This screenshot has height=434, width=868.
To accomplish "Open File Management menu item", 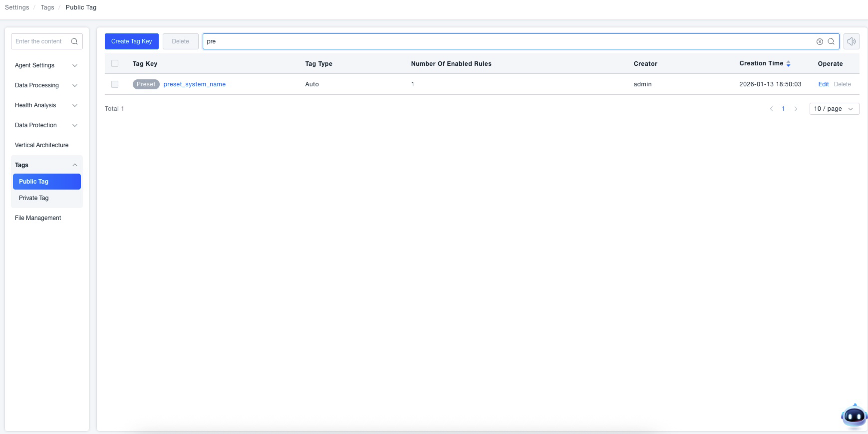I will (x=38, y=218).
